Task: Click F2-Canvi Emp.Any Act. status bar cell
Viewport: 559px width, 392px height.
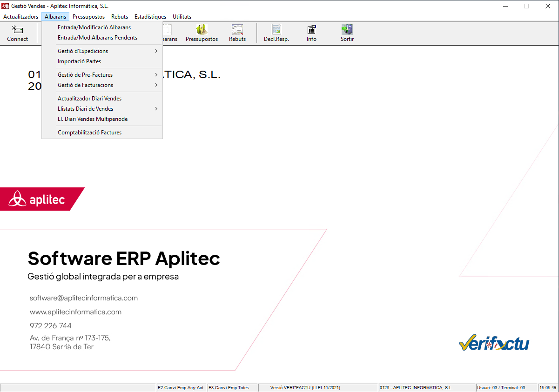Action: point(181,387)
